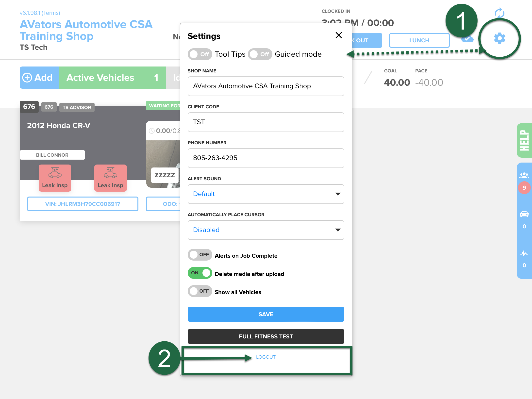Screen dimensions: 532x399
Task: Click the LOGOUT link
Action: [266, 357]
